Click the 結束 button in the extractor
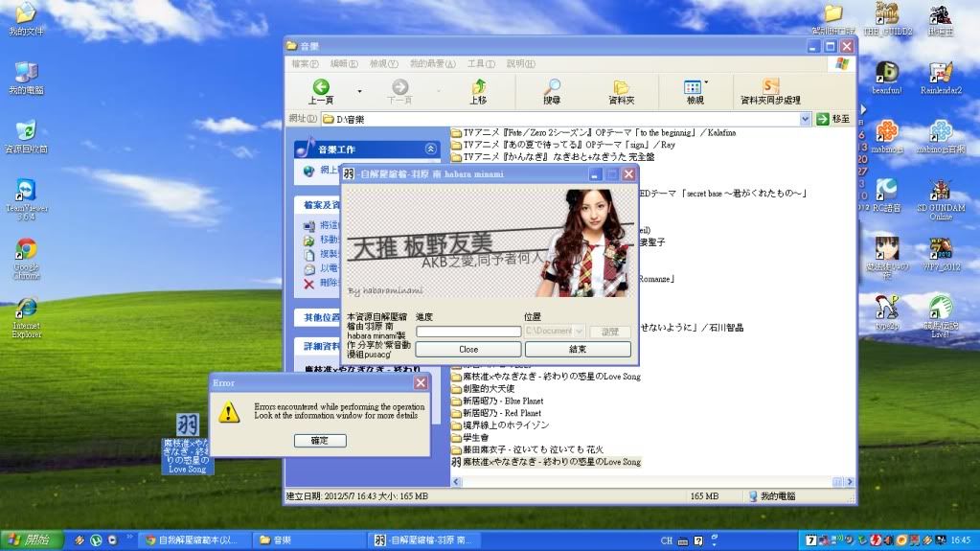 tap(578, 350)
